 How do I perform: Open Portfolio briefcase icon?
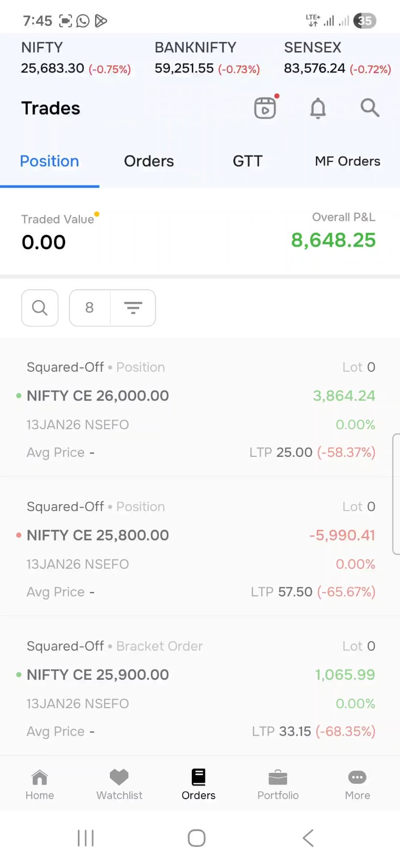click(x=278, y=784)
